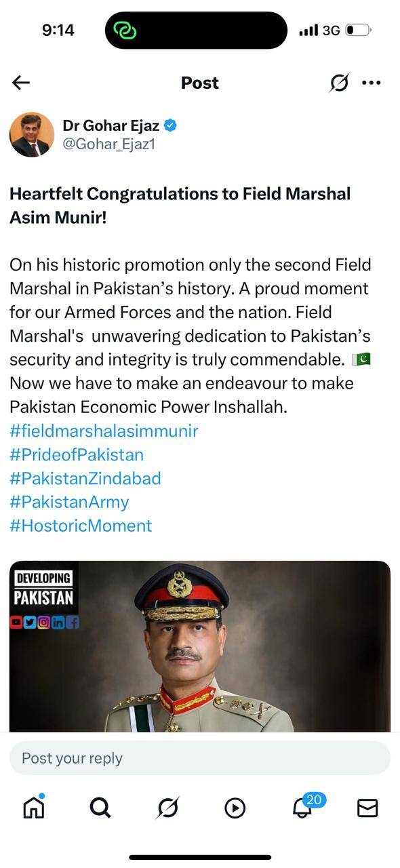Open Grok from bottom navigation bar
Viewport: 400px width, 868px height.
[167, 807]
